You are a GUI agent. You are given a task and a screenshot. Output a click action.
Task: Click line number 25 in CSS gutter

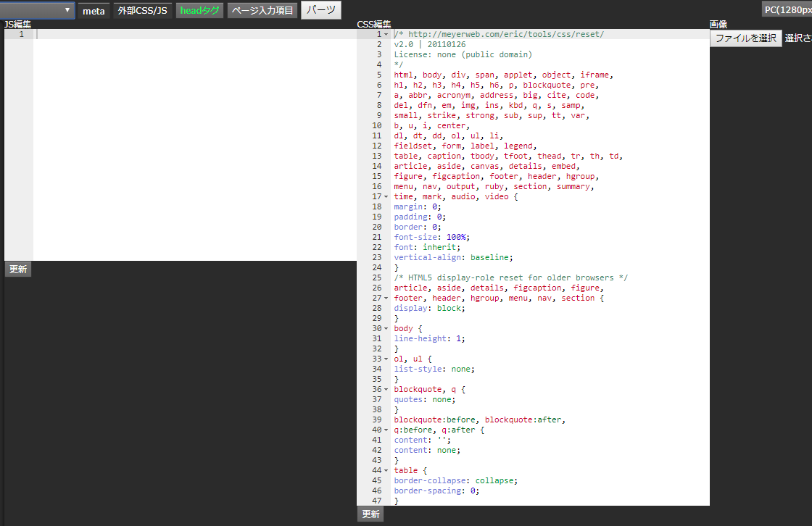click(x=376, y=278)
